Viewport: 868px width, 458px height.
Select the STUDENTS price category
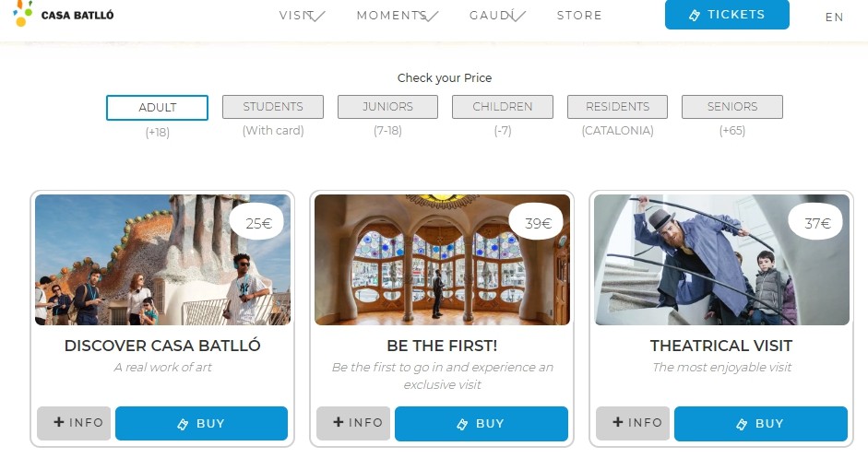[273, 107]
